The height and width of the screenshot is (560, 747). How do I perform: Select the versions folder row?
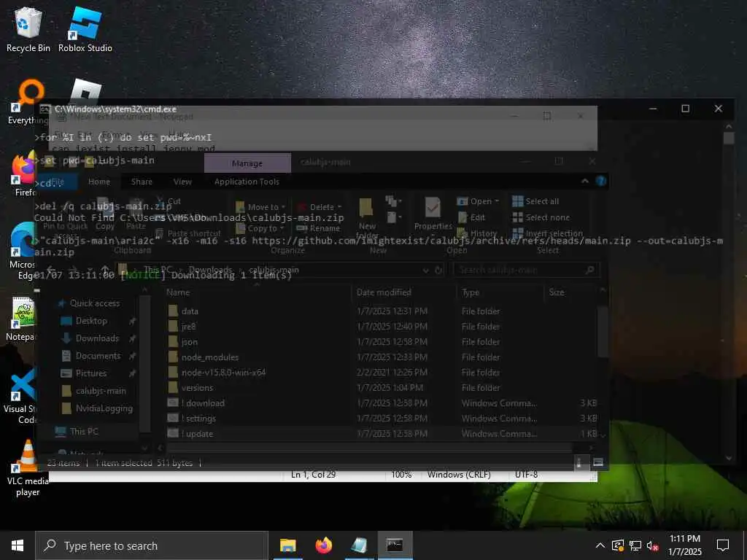pos(381,388)
